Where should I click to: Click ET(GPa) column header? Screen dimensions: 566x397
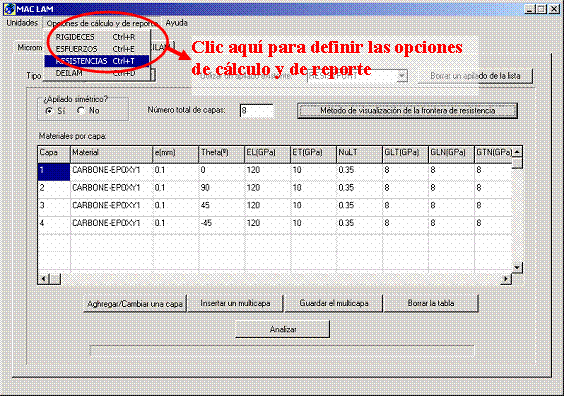point(313,154)
